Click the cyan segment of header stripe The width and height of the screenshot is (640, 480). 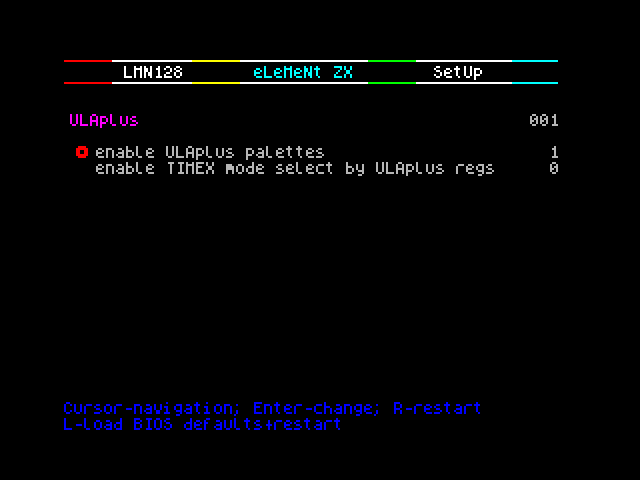click(535, 61)
